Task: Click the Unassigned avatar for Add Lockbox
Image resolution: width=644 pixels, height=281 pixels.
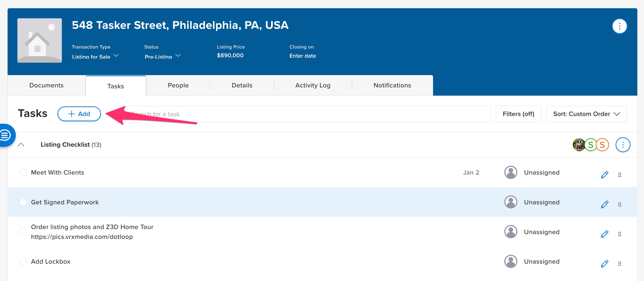Action: click(510, 261)
